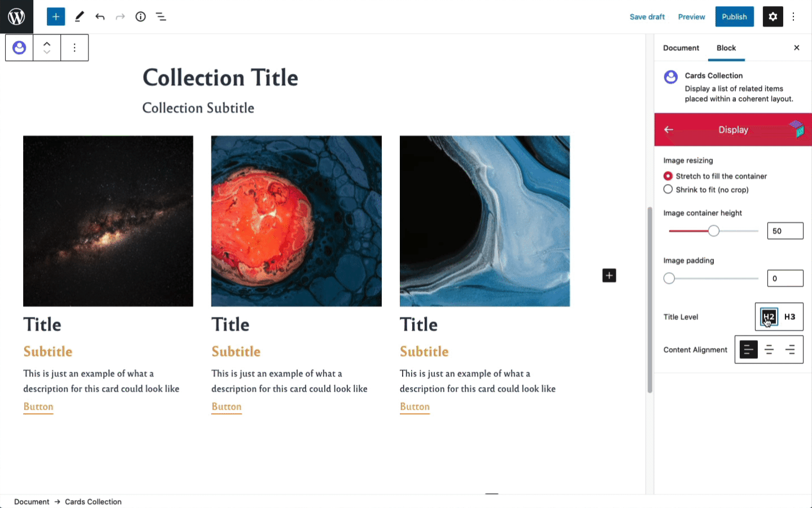Set Title Level to H3
Screen dimensions: 812x508
(789, 317)
